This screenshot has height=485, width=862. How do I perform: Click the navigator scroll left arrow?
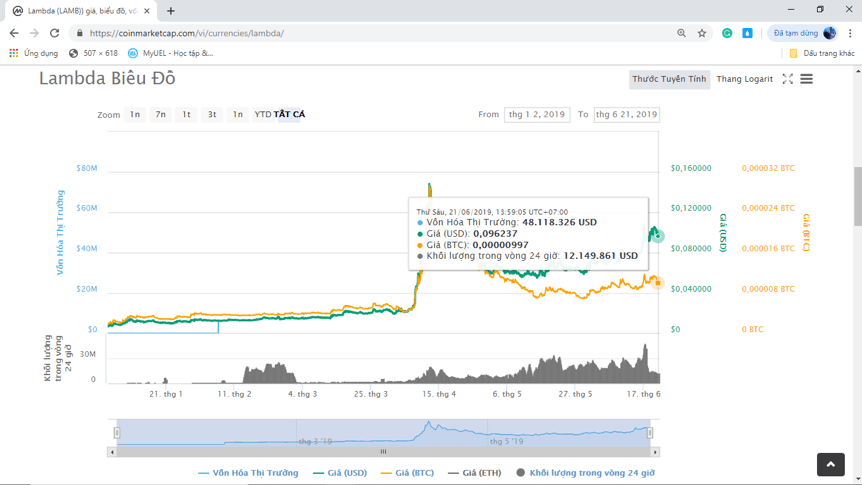(112, 452)
